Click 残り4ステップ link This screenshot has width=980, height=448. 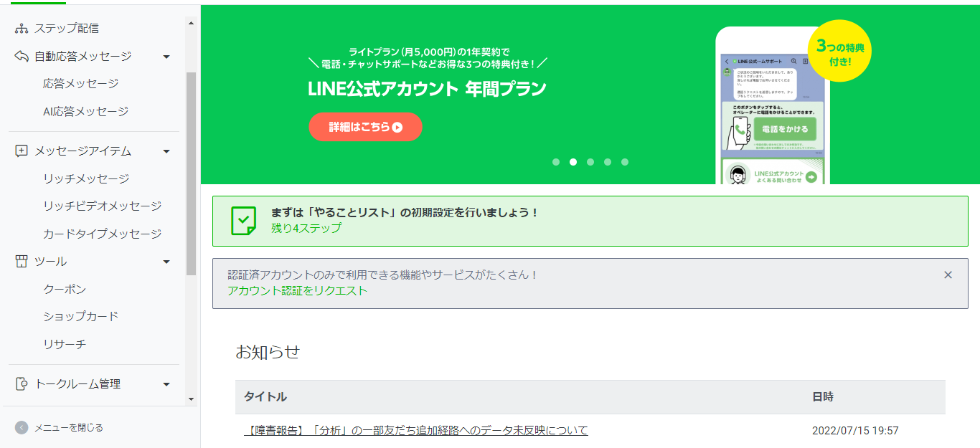click(x=306, y=229)
